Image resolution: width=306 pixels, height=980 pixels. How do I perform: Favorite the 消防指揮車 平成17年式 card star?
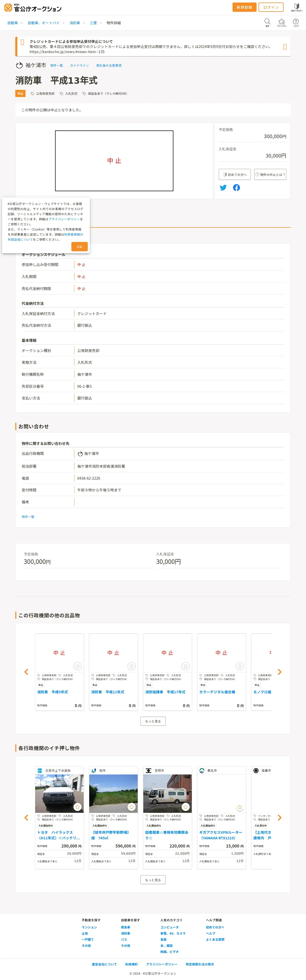185,666
